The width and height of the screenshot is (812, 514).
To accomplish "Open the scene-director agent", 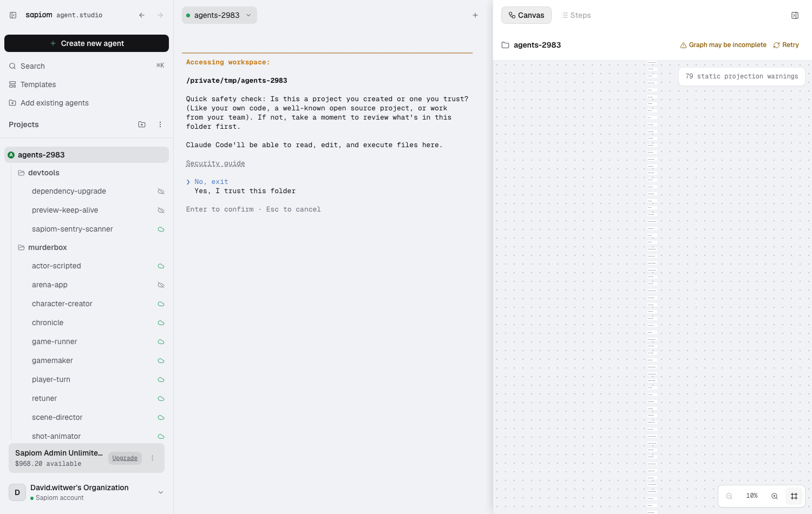I will [57, 417].
